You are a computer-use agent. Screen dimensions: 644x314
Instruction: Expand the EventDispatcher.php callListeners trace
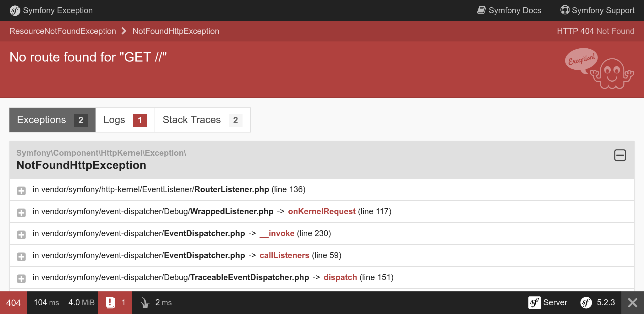[21, 257]
